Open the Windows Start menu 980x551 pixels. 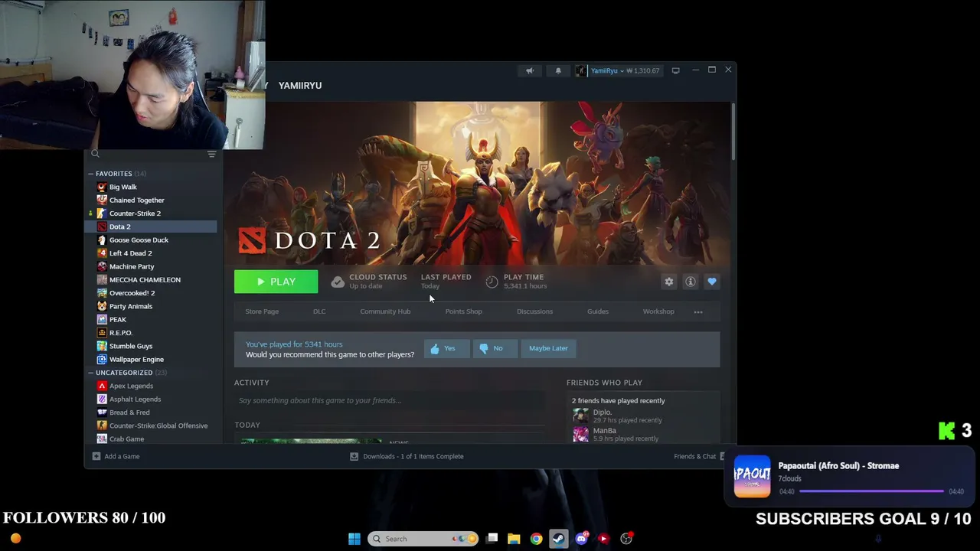pos(354,539)
